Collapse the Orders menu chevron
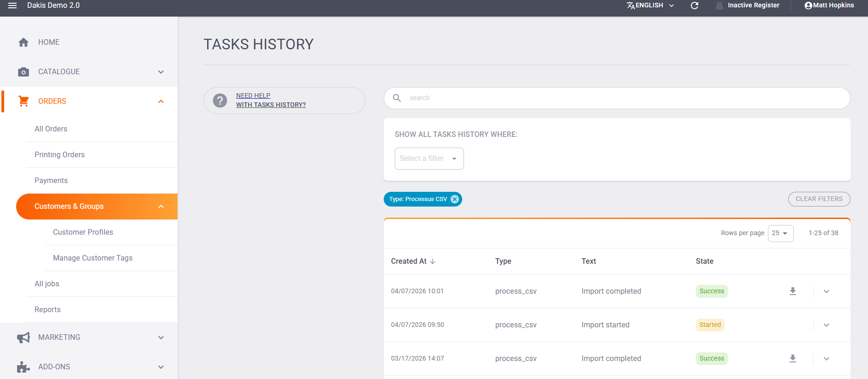This screenshot has width=868, height=379. 161,101
